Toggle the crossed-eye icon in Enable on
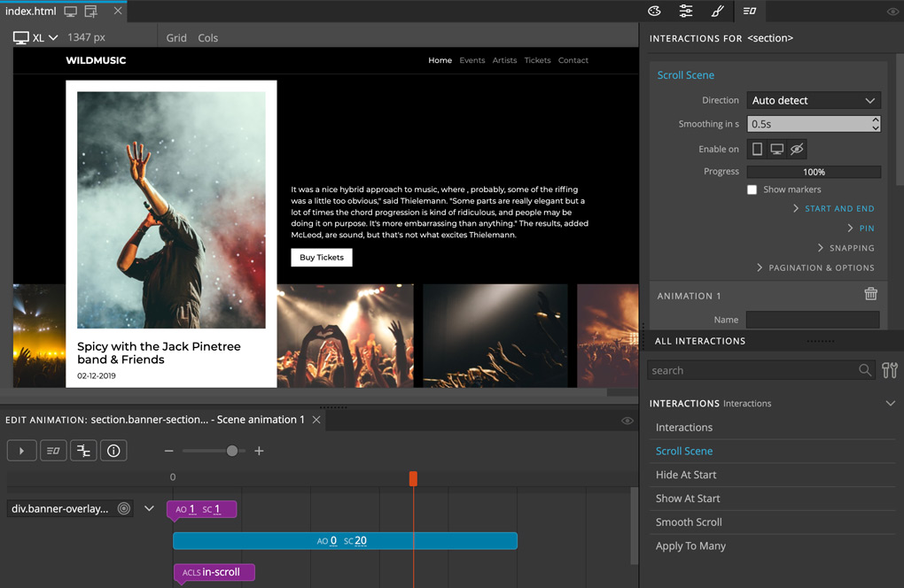This screenshot has width=904, height=588. (797, 149)
